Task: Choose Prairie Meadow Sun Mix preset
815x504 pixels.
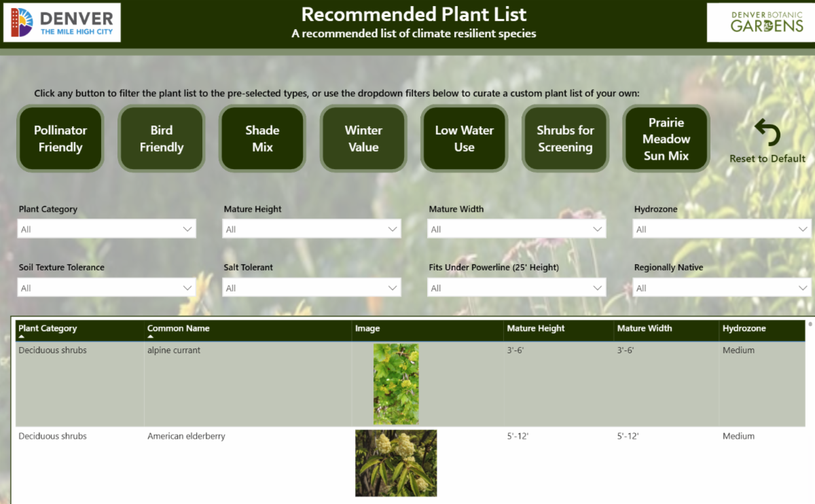Action: coord(666,139)
